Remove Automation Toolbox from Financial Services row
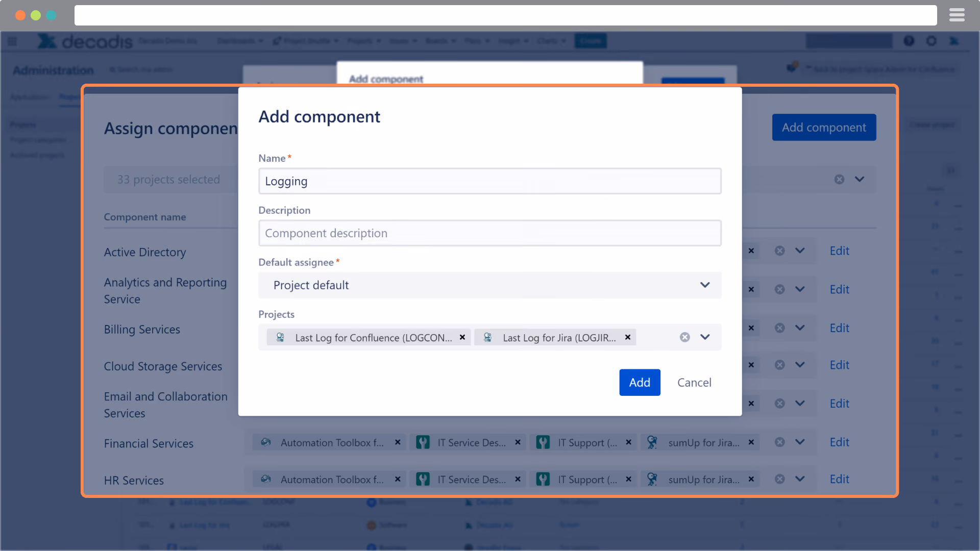The height and width of the screenshot is (551, 980). click(398, 442)
